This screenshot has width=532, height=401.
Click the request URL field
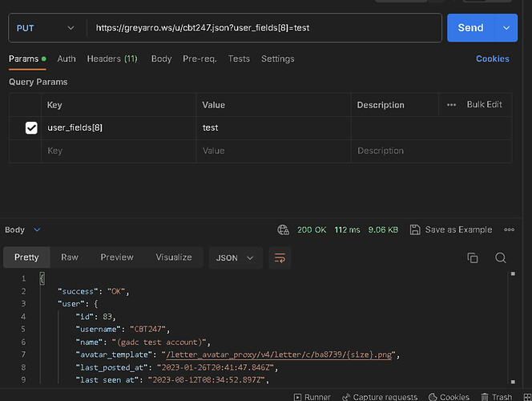point(264,28)
